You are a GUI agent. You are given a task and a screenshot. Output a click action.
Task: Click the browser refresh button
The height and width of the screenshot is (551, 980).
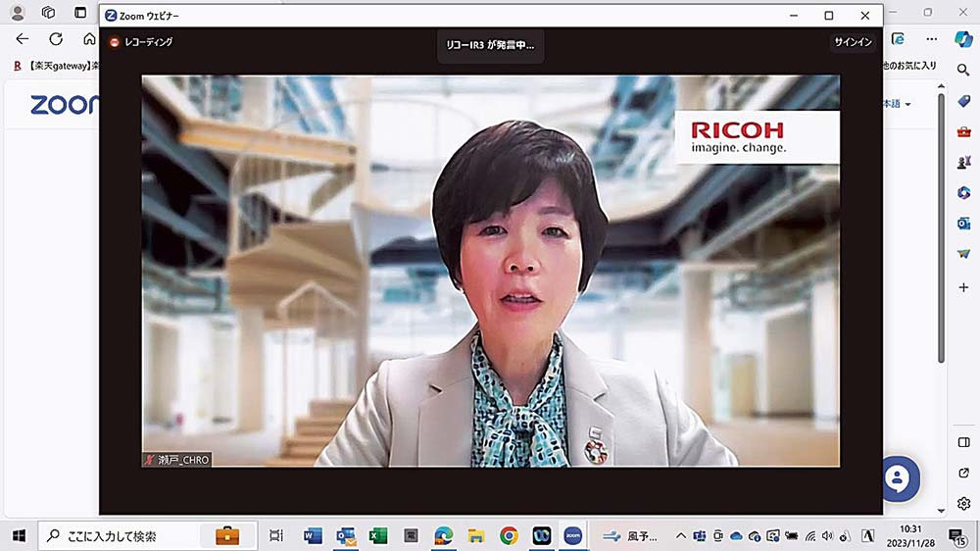click(x=56, y=39)
